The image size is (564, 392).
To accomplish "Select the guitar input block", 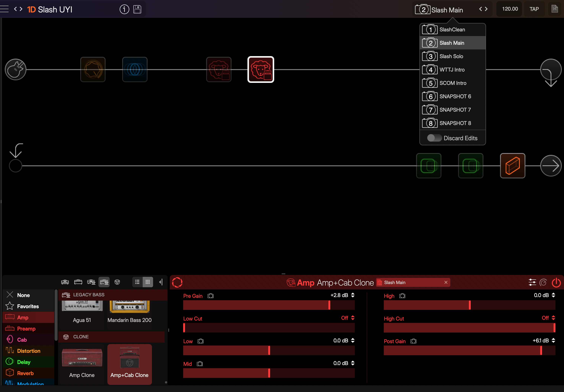I will point(15,69).
